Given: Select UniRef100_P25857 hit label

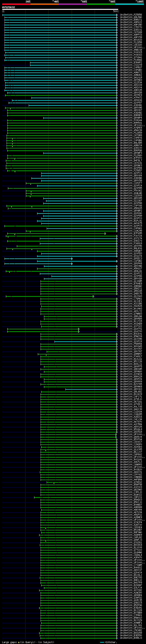Looking at the screenshot, I should [131, 170].
